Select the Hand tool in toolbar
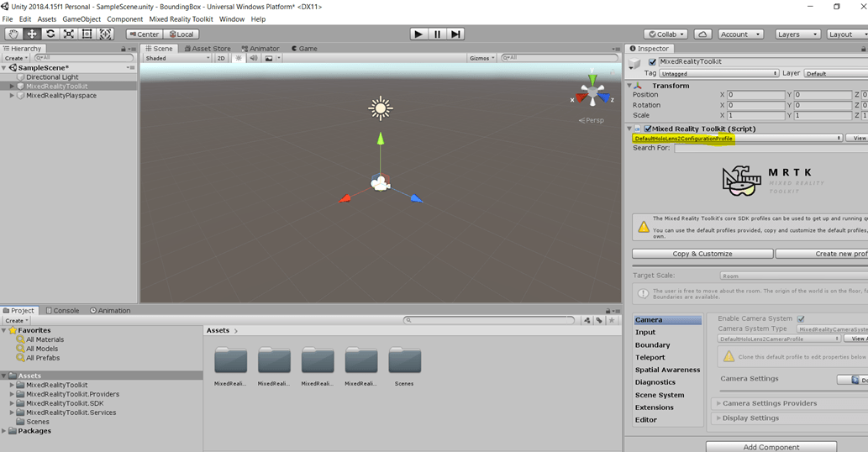 tap(13, 34)
